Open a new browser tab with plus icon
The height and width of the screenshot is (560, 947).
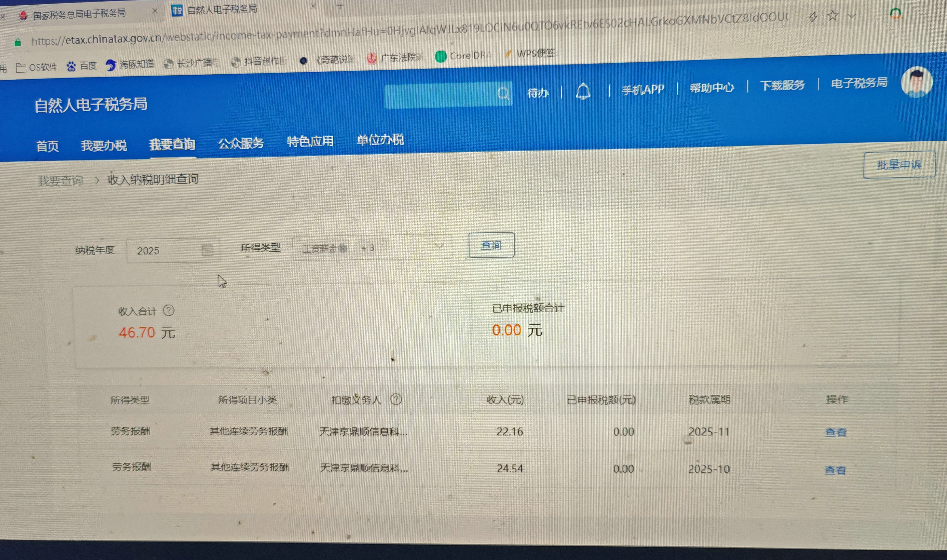pyautogui.click(x=340, y=5)
